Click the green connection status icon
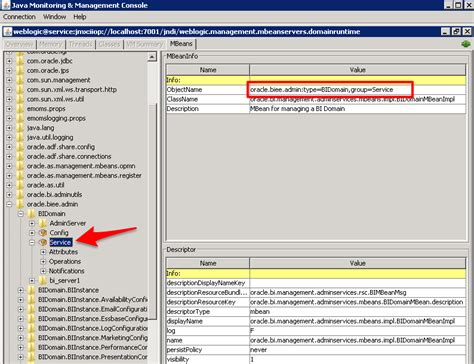The height and width of the screenshot is (364, 474). 466,44
